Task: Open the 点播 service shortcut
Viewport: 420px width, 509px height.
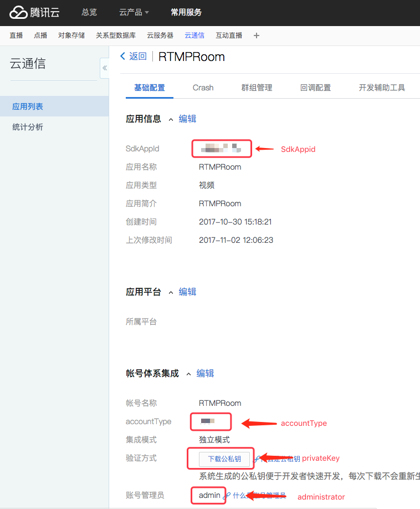Action: tap(40, 35)
